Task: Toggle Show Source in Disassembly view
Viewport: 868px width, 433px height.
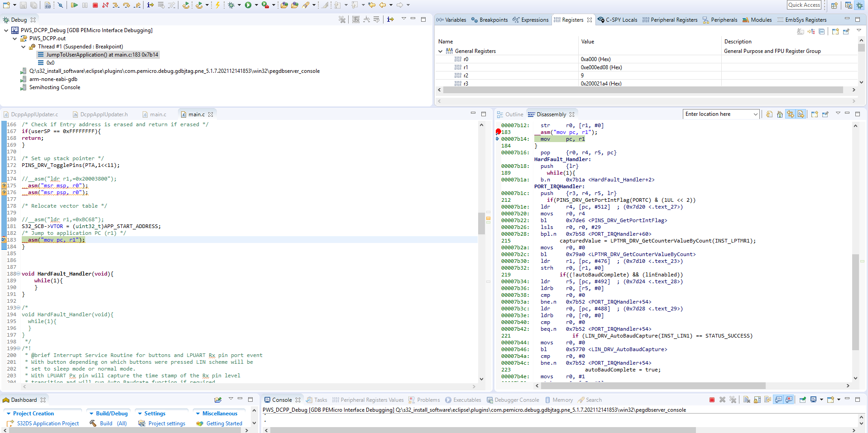Action: [x=801, y=114]
